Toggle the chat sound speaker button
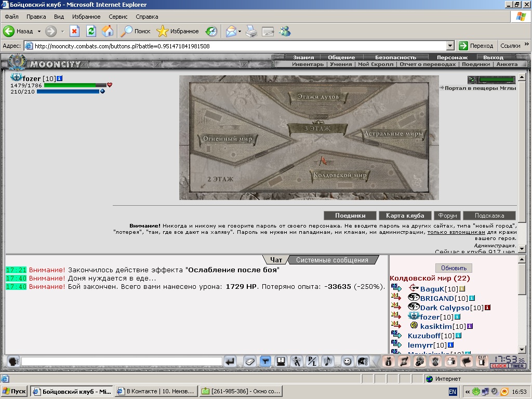 pos(328,362)
